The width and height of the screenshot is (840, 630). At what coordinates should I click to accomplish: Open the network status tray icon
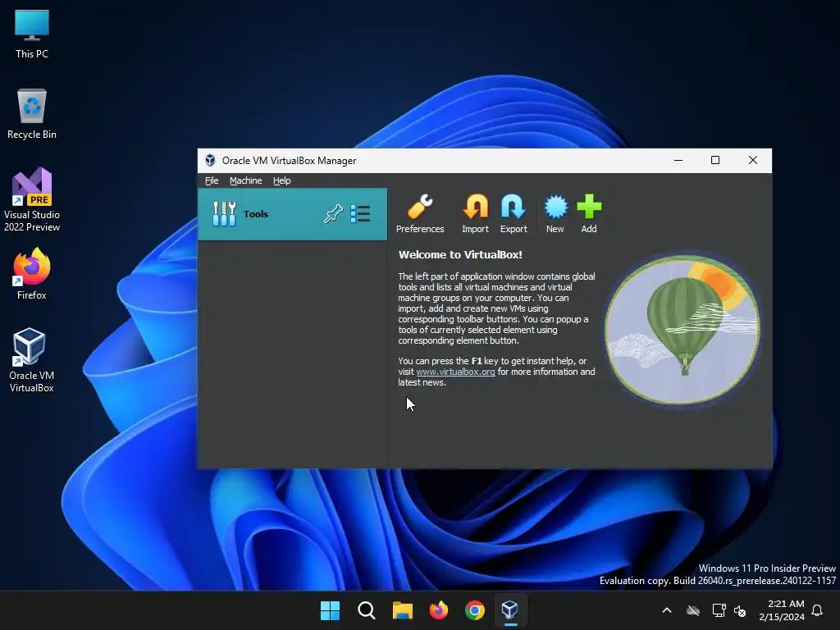coord(719,610)
